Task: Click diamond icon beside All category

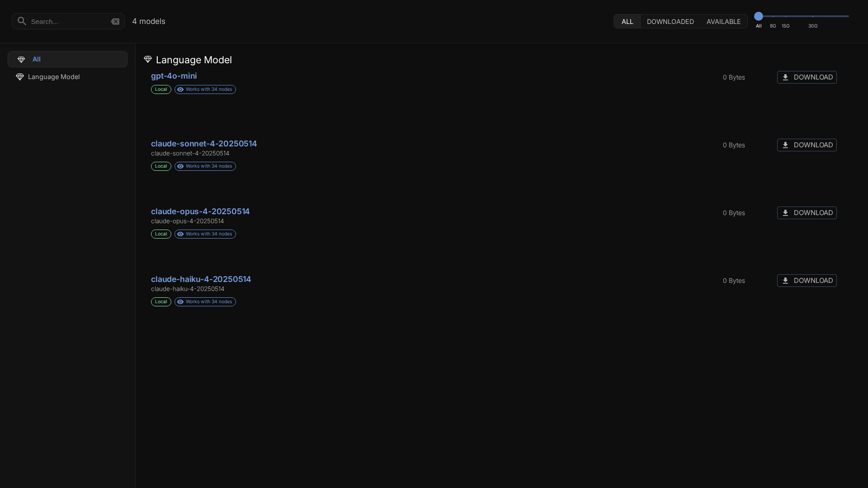Action: [21, 59]
